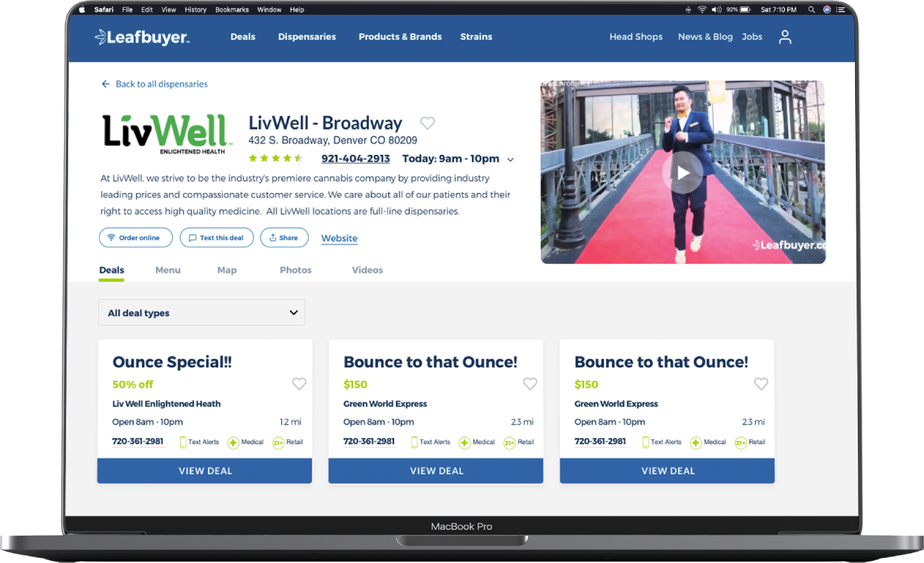View the Ounce Special!! deal
Image resolution: width=924 pixels, height=563 pixels.
(x=205, y=471)
